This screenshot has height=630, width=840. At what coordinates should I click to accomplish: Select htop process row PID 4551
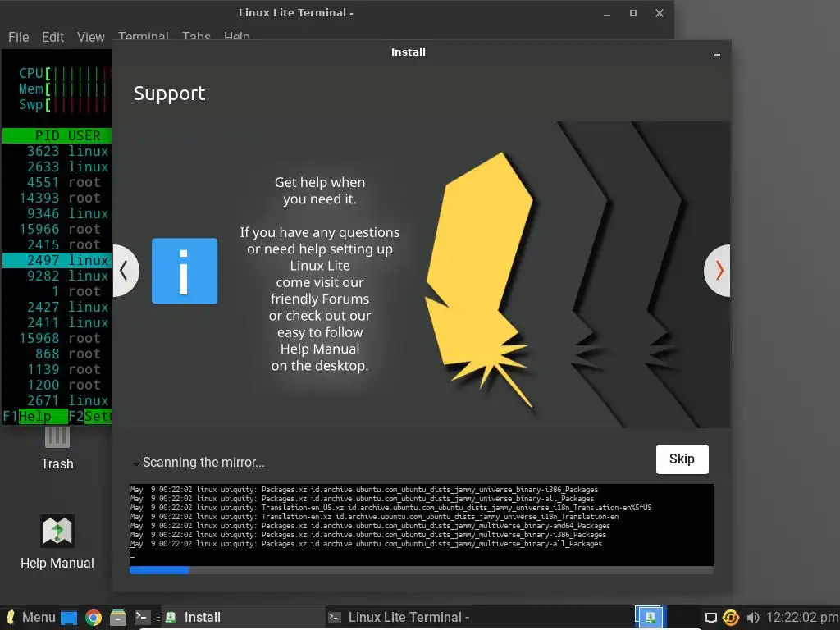pyautogui.click(x=57, y=182)
